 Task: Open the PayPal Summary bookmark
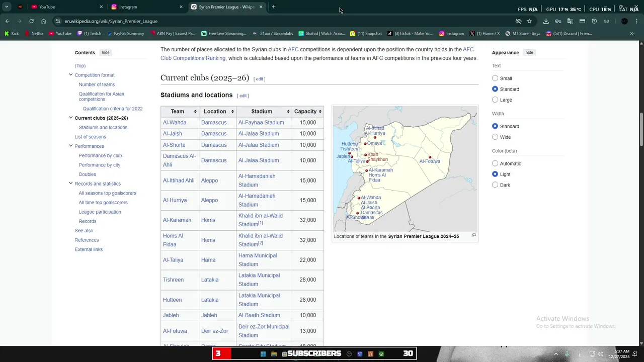pyautogui.click(x=125, y=34)
